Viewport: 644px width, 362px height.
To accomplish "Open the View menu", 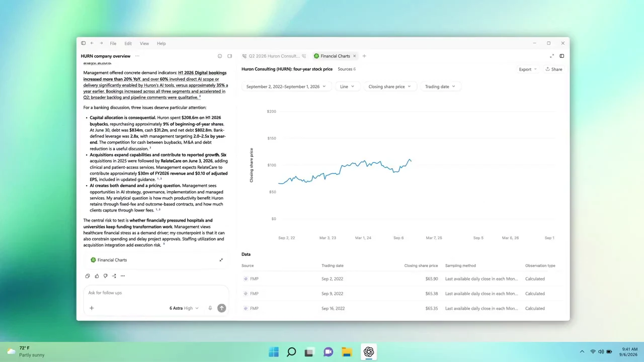I will pyautogui.click(x=144, y=43).
